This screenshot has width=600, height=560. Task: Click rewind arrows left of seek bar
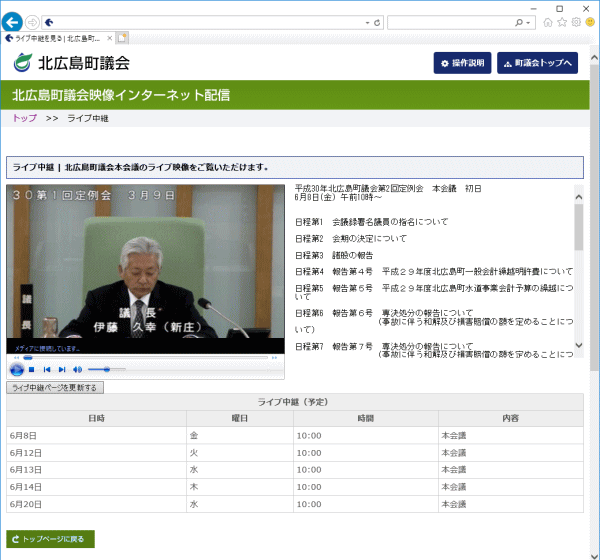[16, 358]
